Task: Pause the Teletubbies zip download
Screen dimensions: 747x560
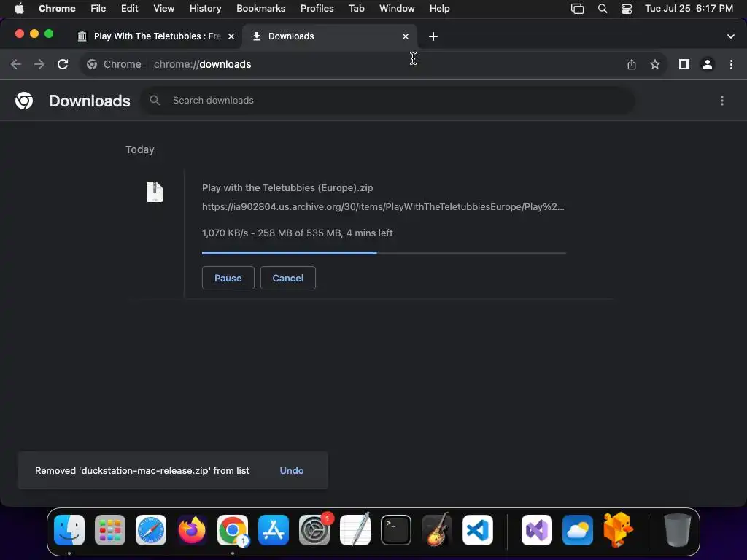Action: coord(228,278)
